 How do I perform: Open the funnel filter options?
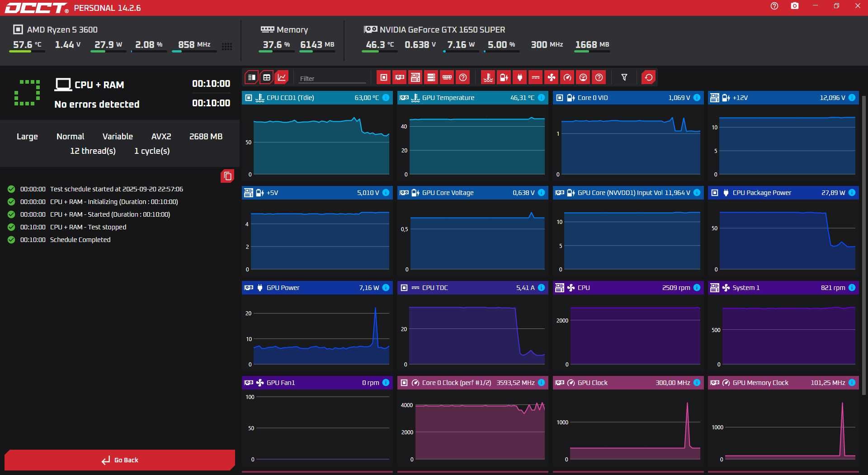tap(624, 77)
